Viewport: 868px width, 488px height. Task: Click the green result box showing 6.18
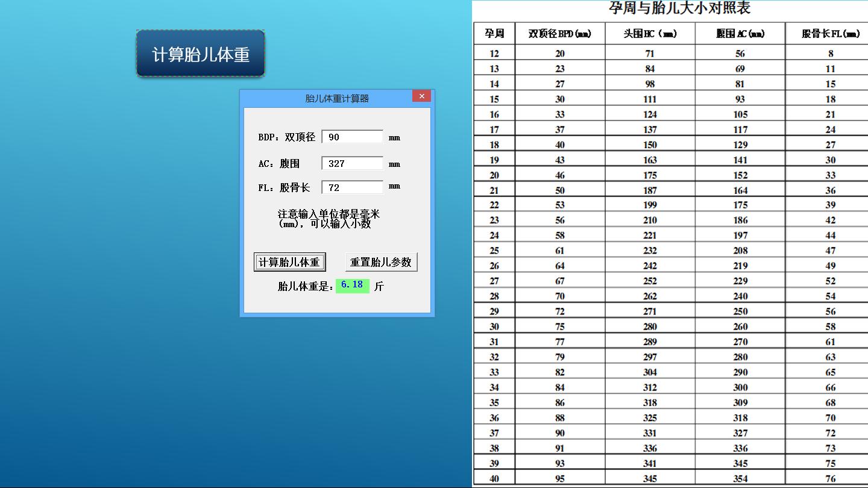(x=351, y=285)
